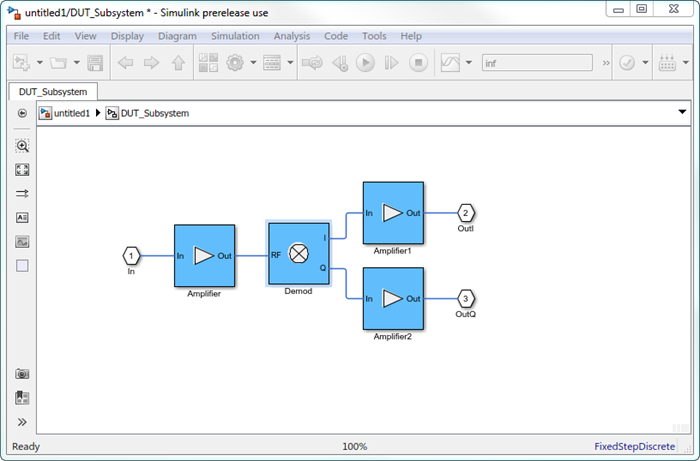700x461 pixels.
Task: Click the Run simulation play button
Action: coord(366,63)
